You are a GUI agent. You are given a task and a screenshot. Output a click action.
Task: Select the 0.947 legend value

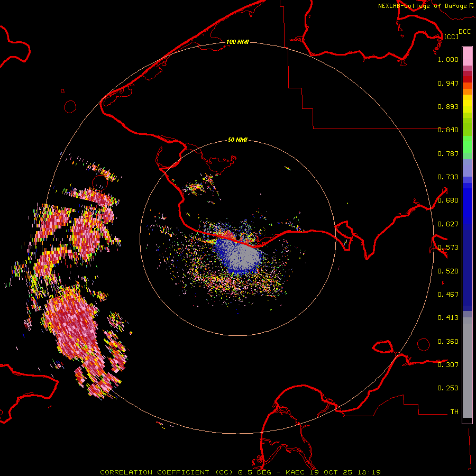(x=448, y=83)
